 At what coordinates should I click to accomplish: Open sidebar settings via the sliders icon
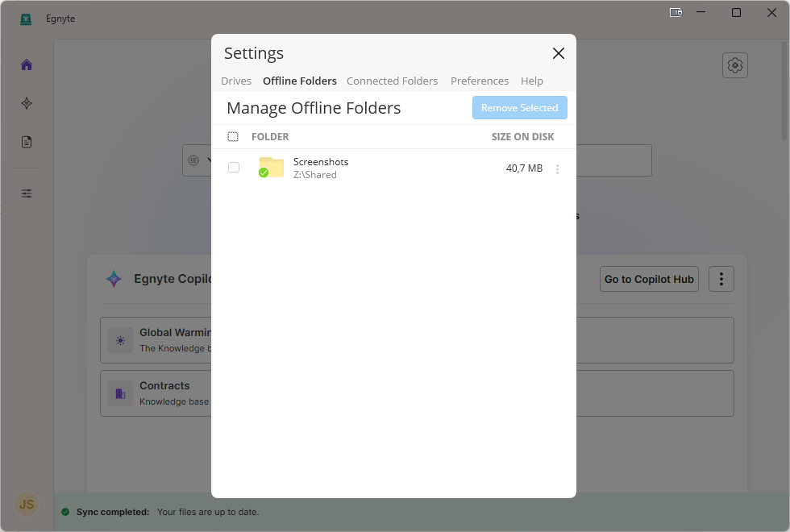26,193
